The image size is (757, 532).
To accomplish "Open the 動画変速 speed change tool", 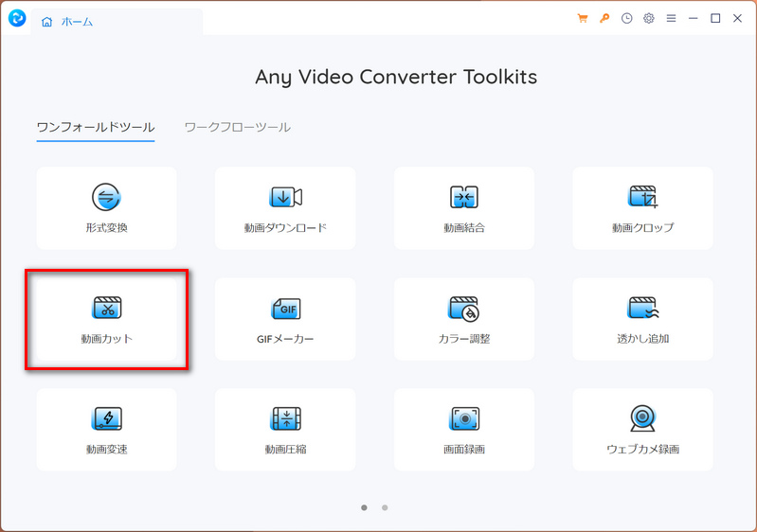I will (x=106, y=430).
